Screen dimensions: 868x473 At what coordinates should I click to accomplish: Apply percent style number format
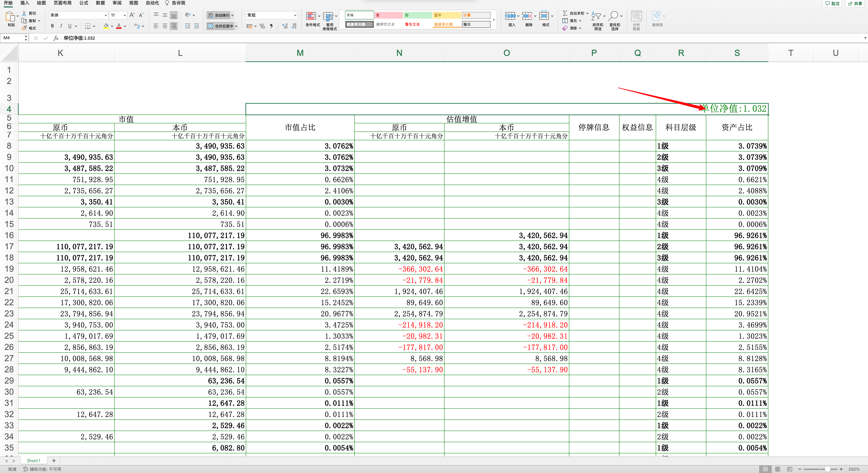click(262, 26)
